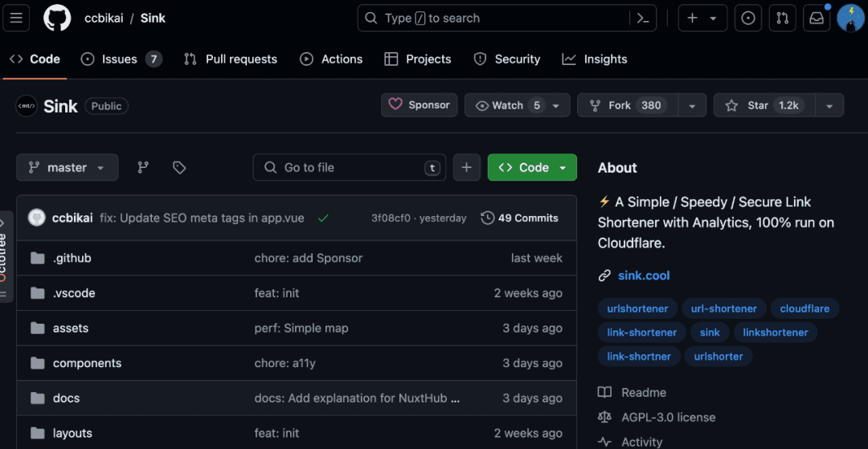
Task: View branches icon next to master
Action: pyautogui.click(x=143, y=167)
